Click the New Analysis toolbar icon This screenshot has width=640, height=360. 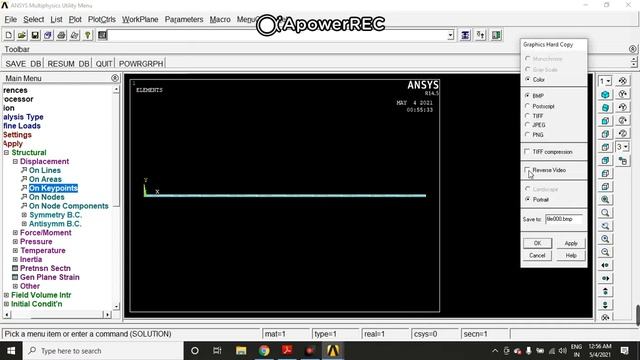9,35
